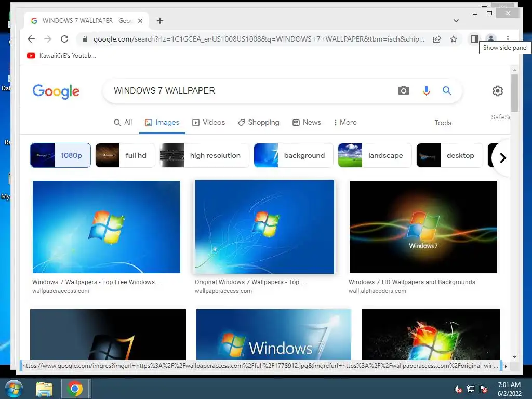
Task: Open 'Windows 7 HD Wallpapers and Backgrounds' link
Action: point(412,282)
